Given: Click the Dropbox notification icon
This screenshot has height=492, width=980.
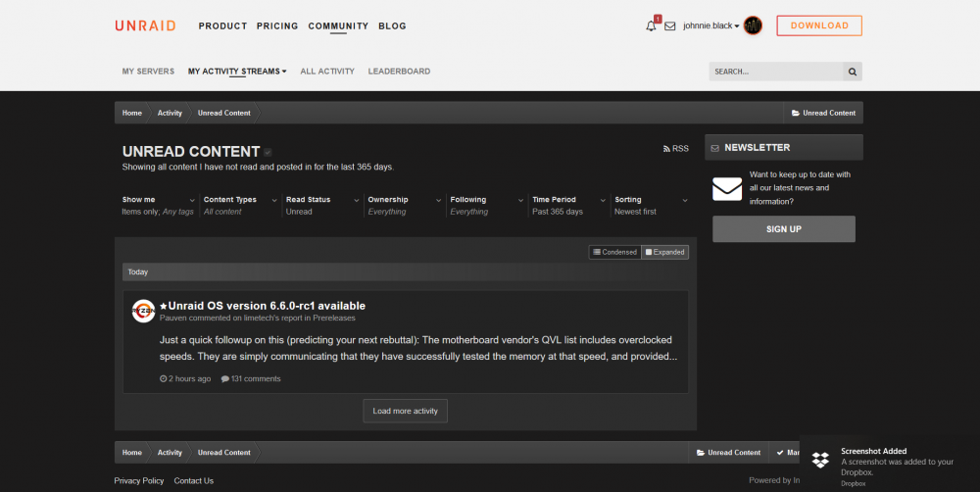Looking at the screenshot, I should coord(820,461).
